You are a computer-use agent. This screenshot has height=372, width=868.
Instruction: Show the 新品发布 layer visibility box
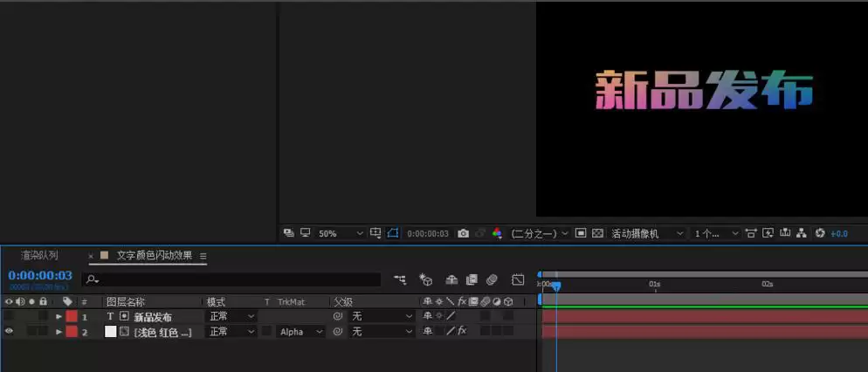(9, 316)
